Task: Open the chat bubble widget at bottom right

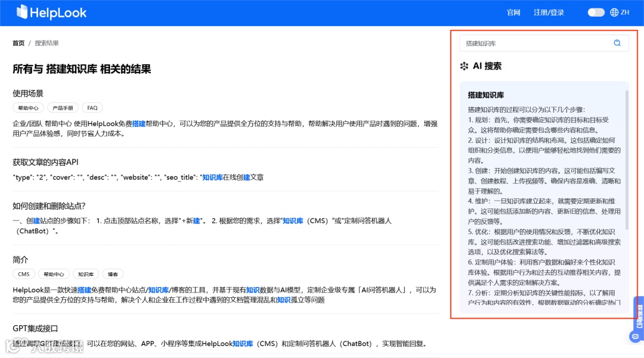Action: tap(634, 335)
